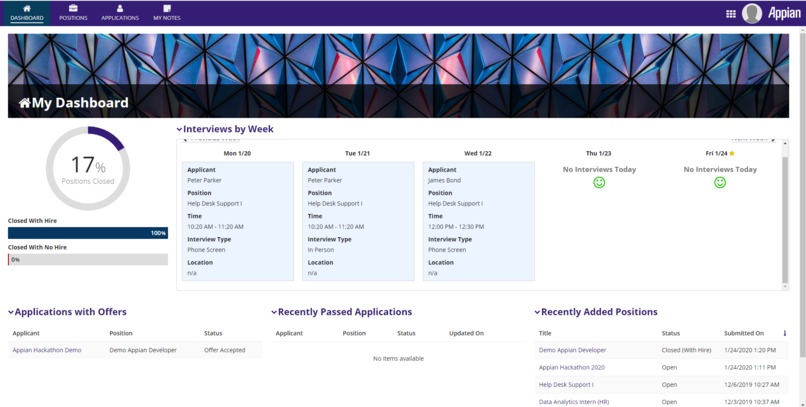Click the Closed With Hire progress bar
The width and height of the screenshot is (806, 407).
pos(88,233)
